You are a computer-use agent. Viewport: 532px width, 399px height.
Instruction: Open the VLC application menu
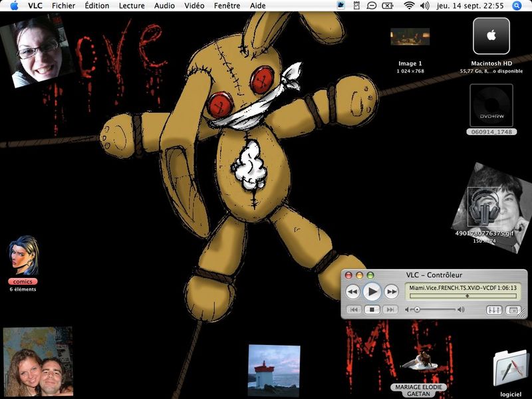pos(35,5)
